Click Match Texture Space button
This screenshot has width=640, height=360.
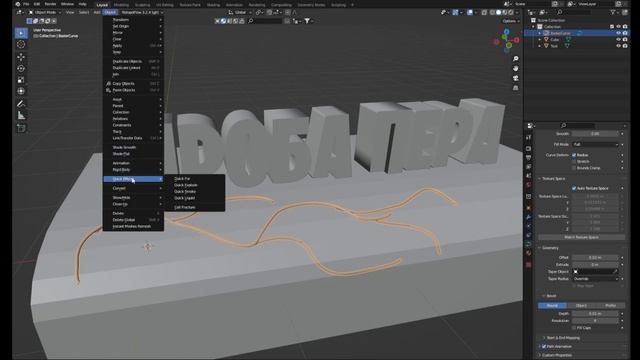(x=581, y=237)
